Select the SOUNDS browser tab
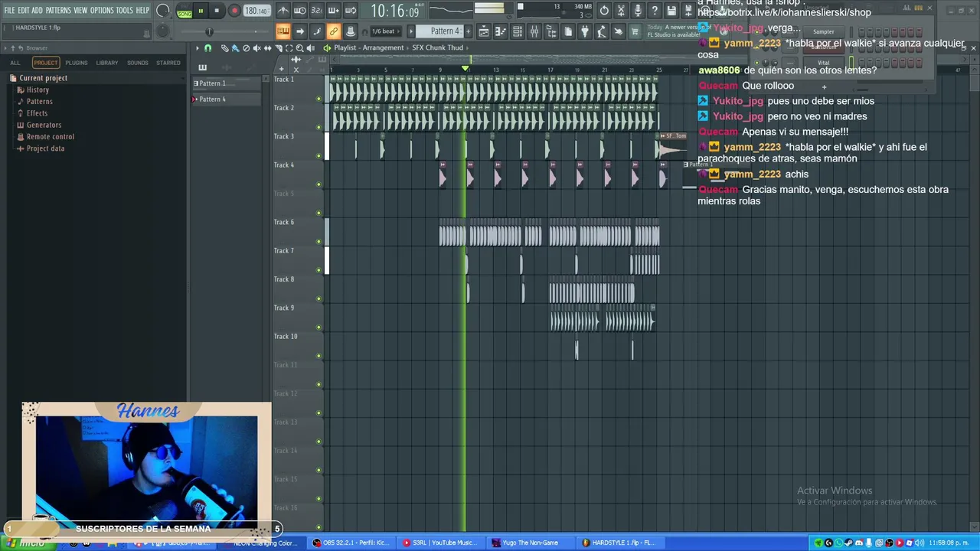 138,63
